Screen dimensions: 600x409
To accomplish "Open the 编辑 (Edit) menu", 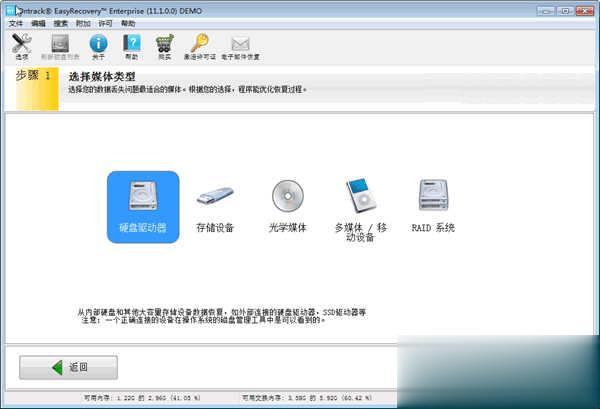I will [38, 24].
